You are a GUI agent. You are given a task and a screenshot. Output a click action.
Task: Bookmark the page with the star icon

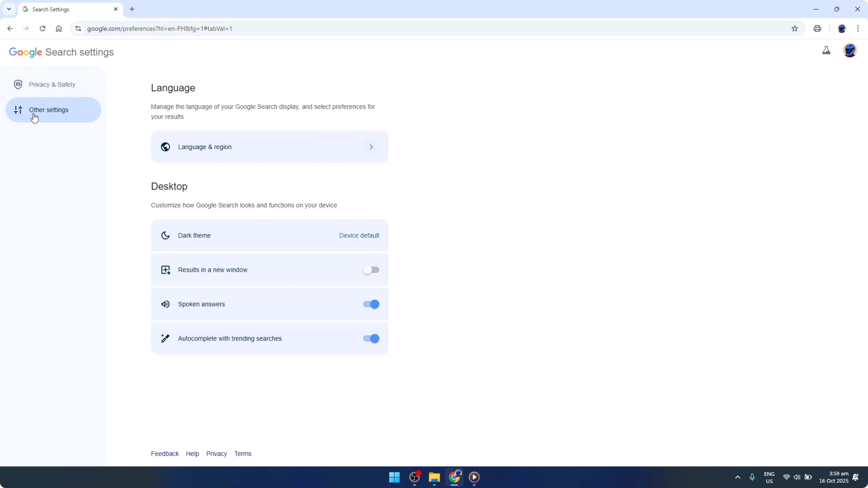tap(795, 28)
